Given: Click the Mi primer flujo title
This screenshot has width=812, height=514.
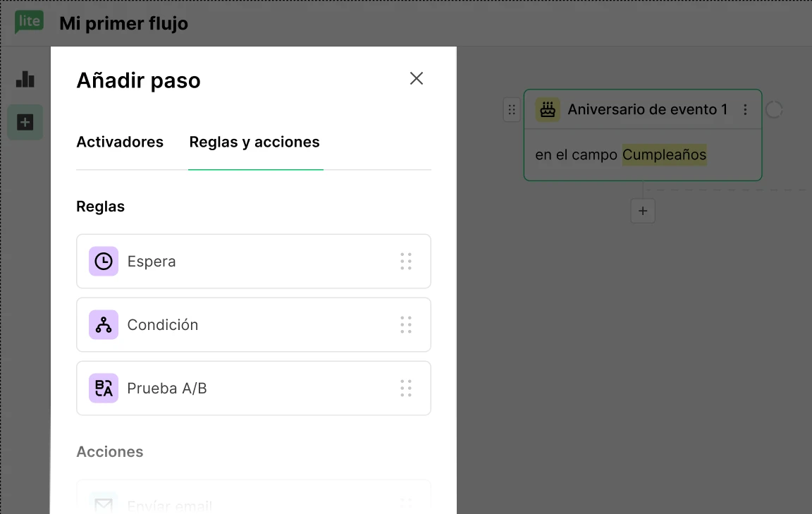Looking at the screenshot, I should tap(123, 23).
